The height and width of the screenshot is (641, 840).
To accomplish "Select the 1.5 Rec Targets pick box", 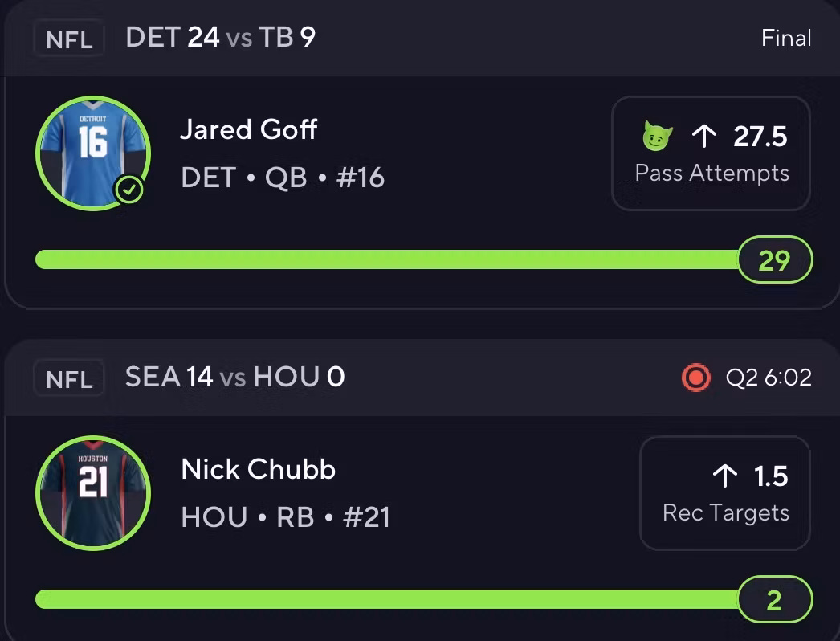I will (725, 493).
